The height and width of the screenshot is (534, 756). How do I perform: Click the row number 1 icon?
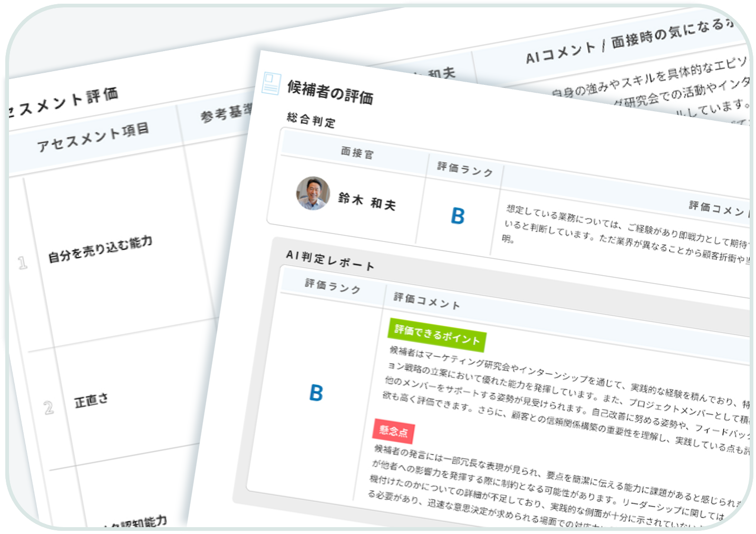pos(22,263)
